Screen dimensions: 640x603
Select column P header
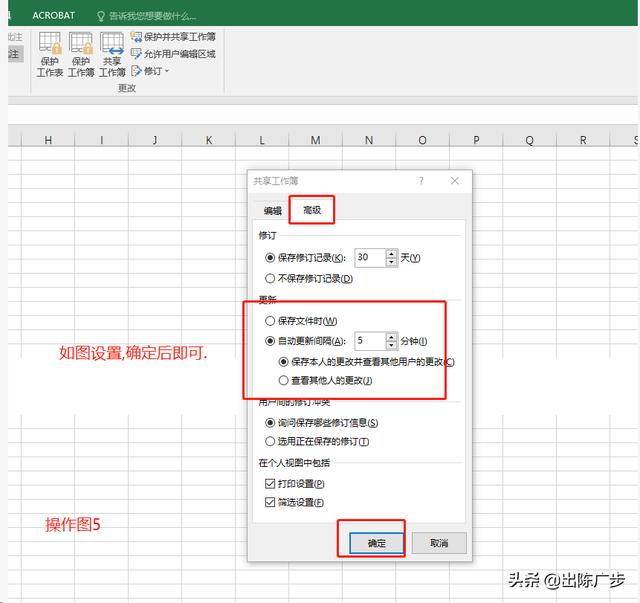coord(476,140)
